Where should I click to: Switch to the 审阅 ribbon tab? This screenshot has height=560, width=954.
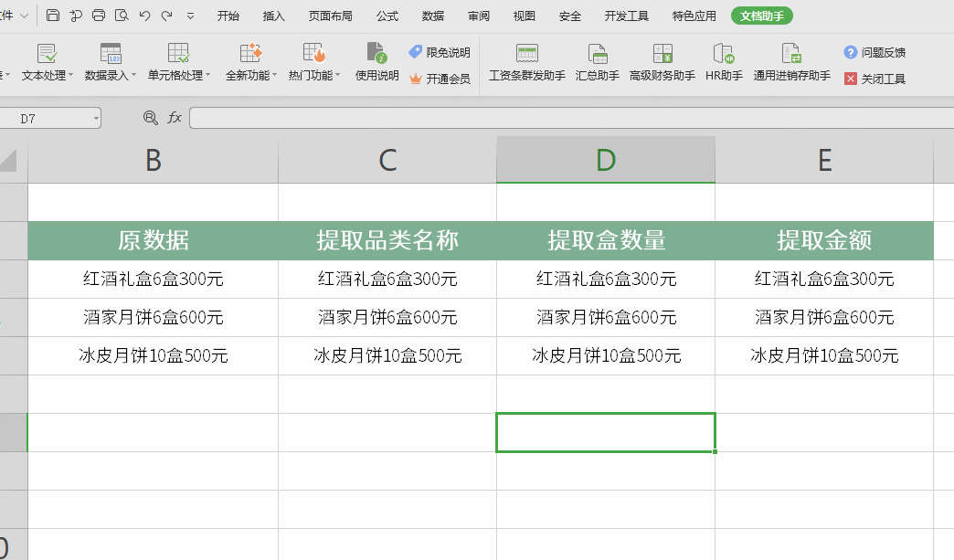[x=479, y=16]
